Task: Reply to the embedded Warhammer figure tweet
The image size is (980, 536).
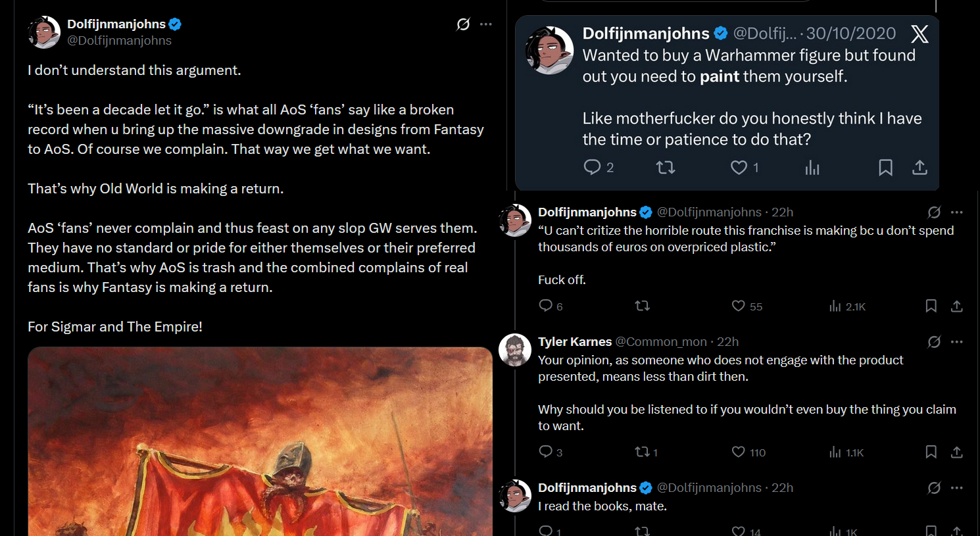Action: coord(592,167)
